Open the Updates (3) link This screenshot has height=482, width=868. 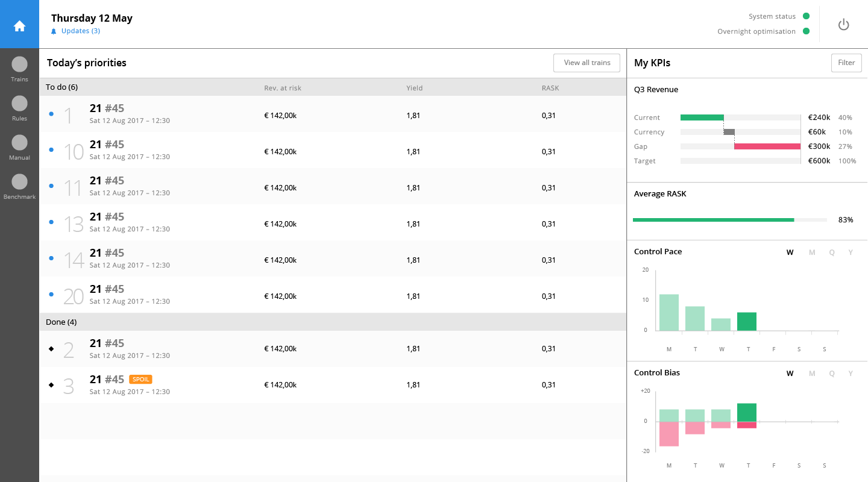(81, 31)
